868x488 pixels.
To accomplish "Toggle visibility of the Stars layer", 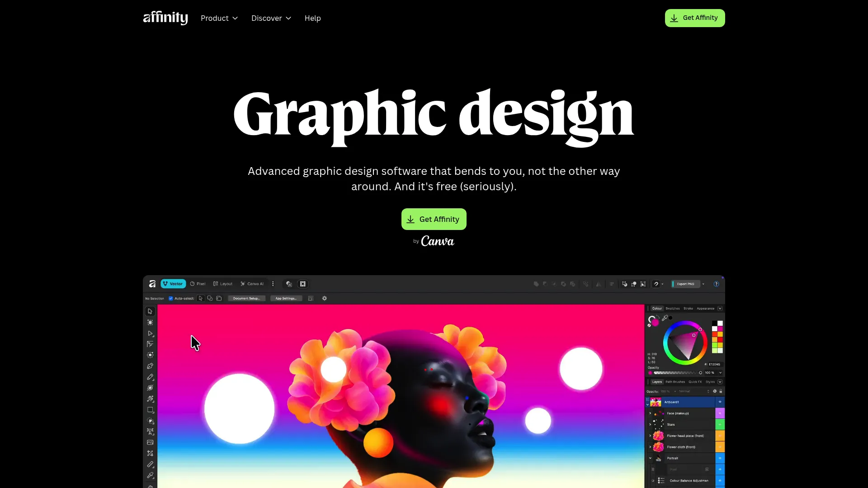I will [x=720, y=424].
